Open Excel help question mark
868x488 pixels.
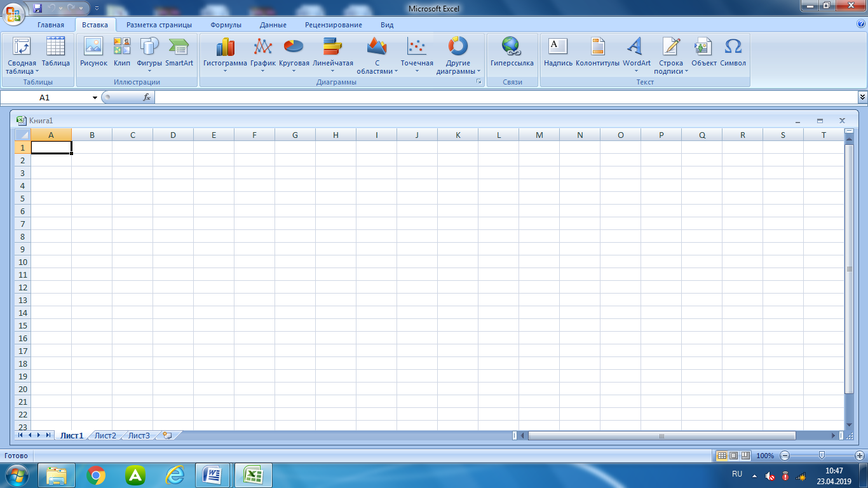pos(861,24)
